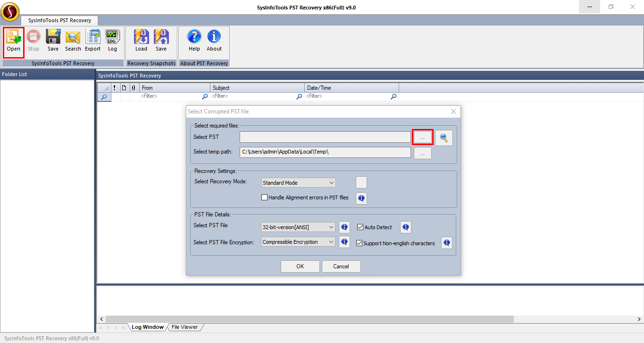Click the info icon beside Auto Detect
Image resolution: width=644 pixels, height=343 pixels.
[x=406, y=227]
